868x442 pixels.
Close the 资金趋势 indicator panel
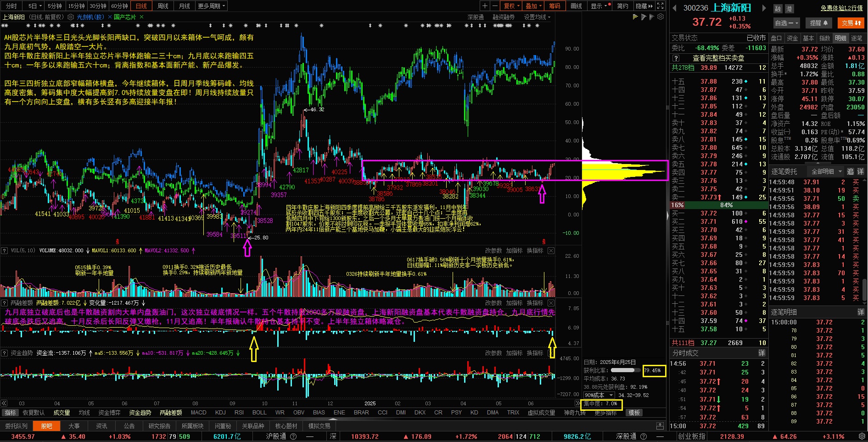551,353
